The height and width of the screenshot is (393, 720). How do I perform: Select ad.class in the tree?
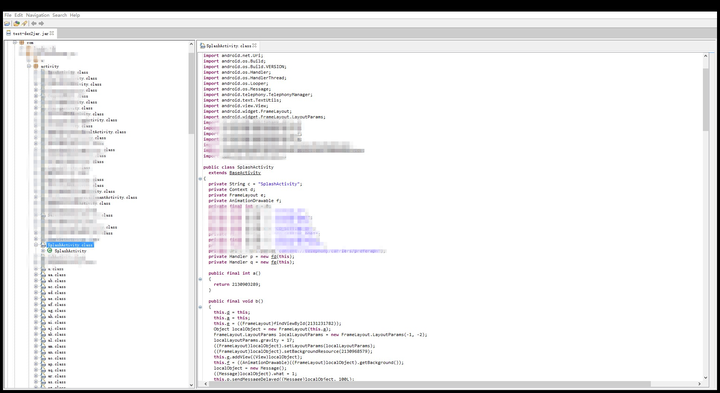click(x=56, y=292)
